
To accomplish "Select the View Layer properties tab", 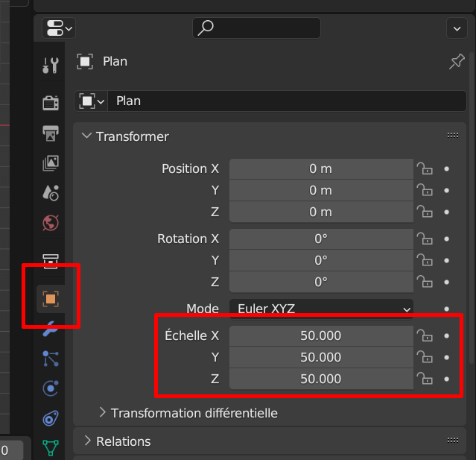I will click(51, 163).
